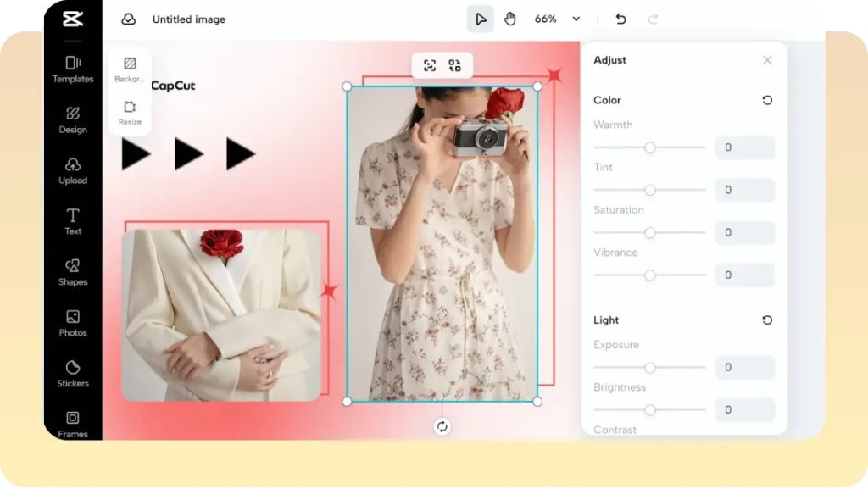
Task: Reset the Light adjustments
Action: [767, 320]
